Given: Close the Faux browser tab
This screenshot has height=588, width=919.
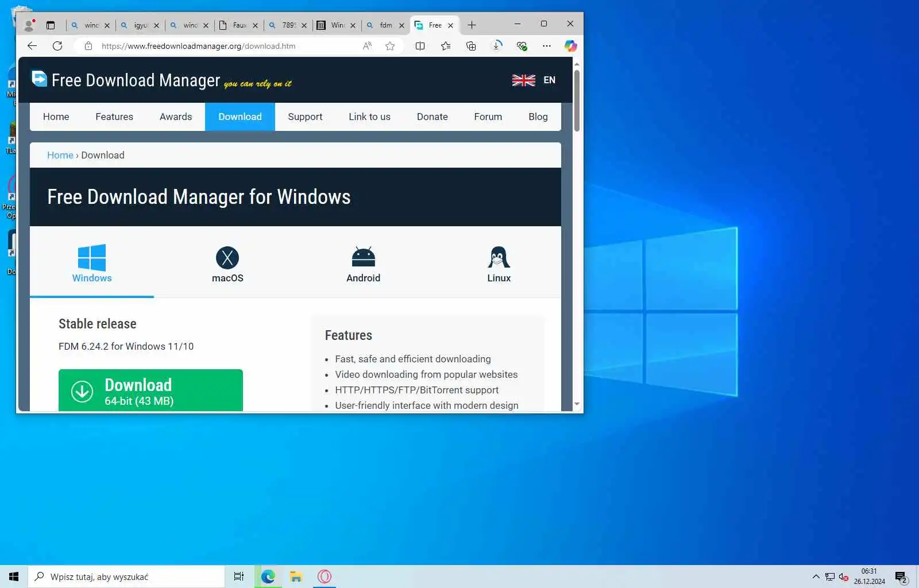Looking at the screenshot, I should click(x=255, y=25).
